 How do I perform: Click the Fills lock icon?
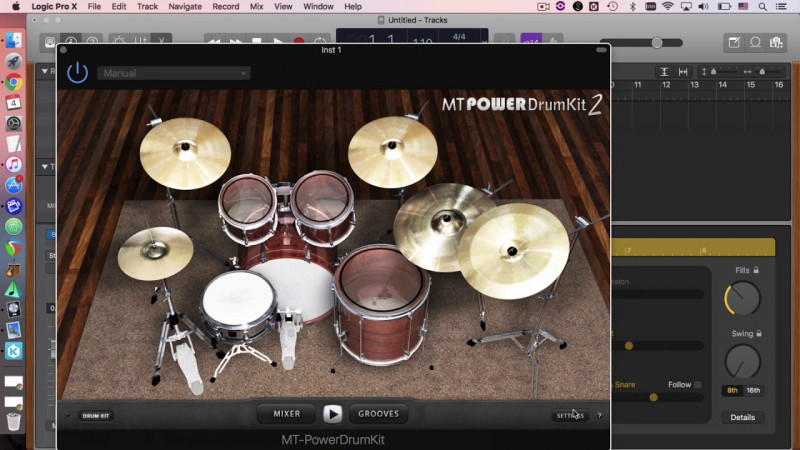pyautogui.click(x=756, y=270)
